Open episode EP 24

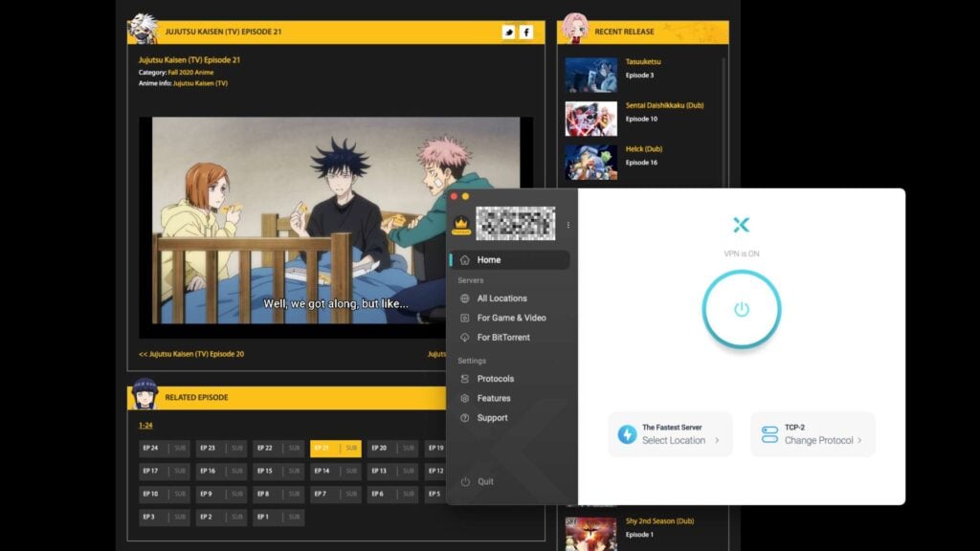coord(164,448)
